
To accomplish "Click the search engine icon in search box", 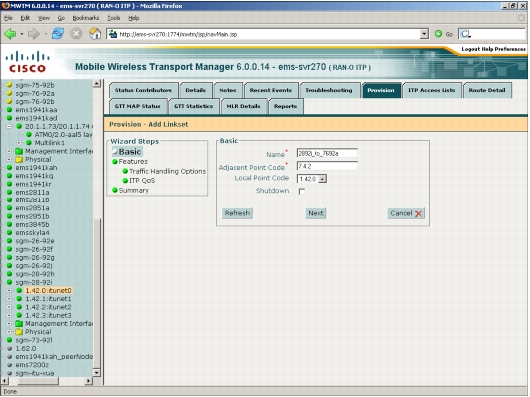I will click(x=465, y=34).
